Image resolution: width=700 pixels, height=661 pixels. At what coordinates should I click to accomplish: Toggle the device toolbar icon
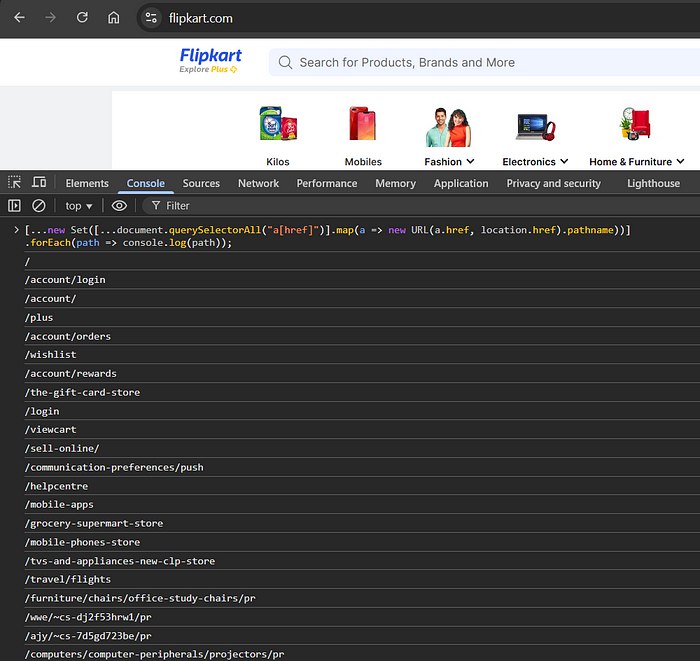[x=39, y=182]
